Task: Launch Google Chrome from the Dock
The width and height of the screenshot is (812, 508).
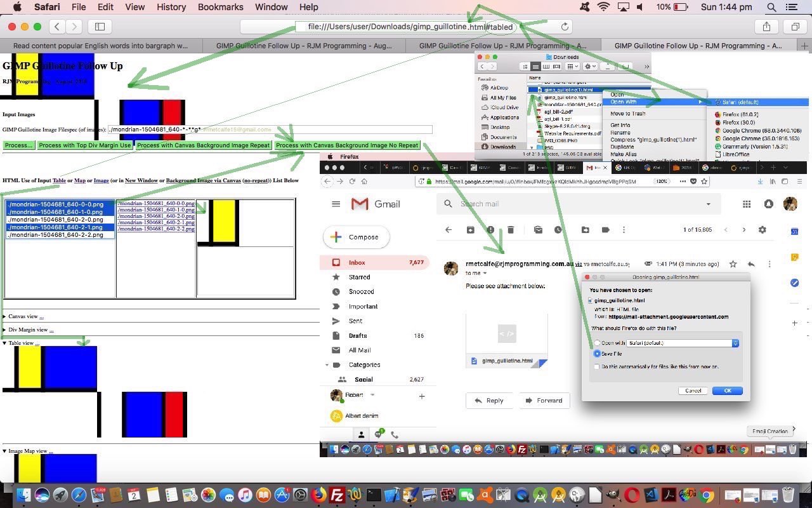Action: pos(707,495)
